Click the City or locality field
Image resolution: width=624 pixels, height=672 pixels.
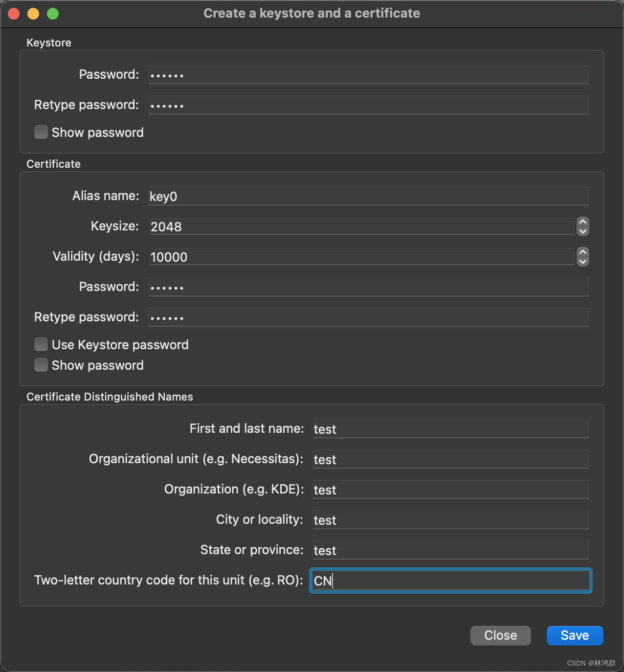click(x=450, y=520)
